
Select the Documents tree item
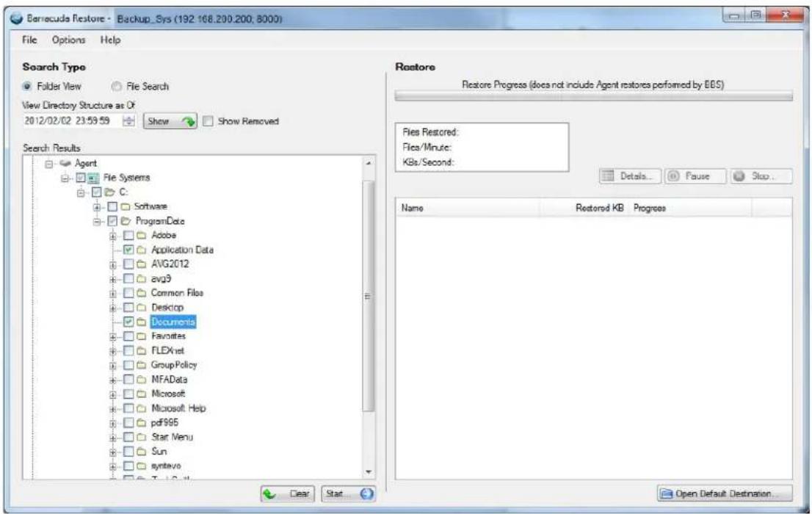coord(173,322)
